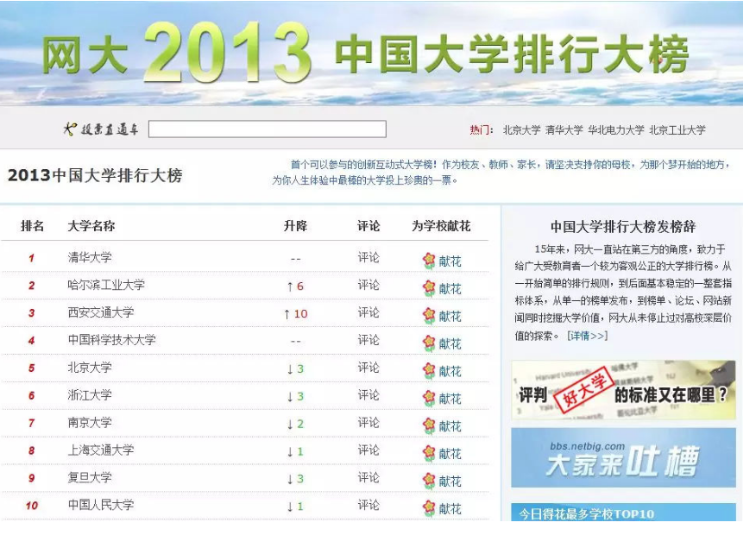Click the 详情>> link in sidebar

pos(587,336)
